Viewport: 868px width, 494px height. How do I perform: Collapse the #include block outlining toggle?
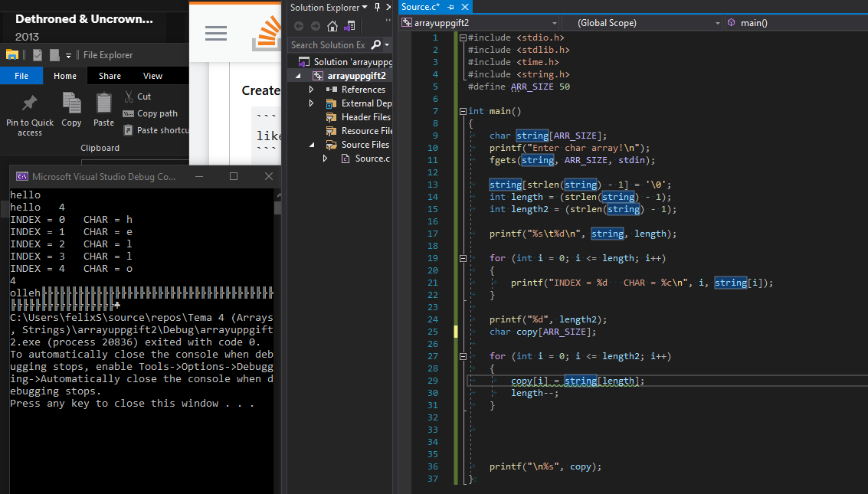coord(463,38)
